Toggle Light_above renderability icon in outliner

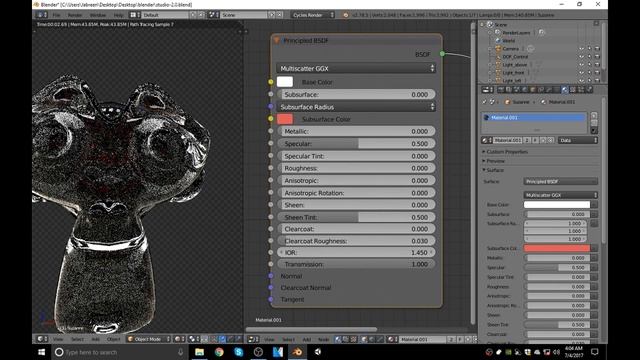597,64
